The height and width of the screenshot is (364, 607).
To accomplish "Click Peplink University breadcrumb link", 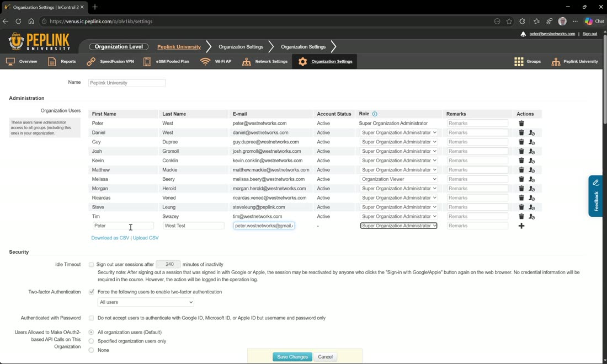I will 179,47.
